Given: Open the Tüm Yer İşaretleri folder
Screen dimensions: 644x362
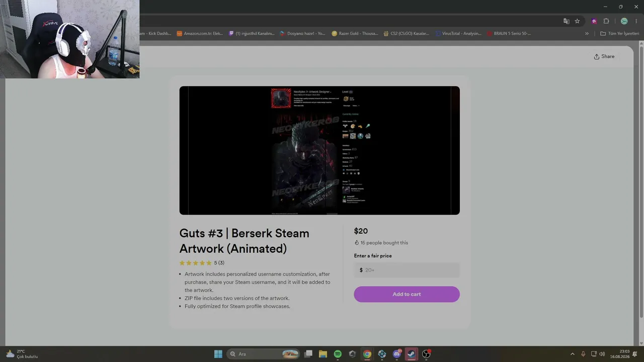Looking at the screenshot, I should [x=619, y=34].
